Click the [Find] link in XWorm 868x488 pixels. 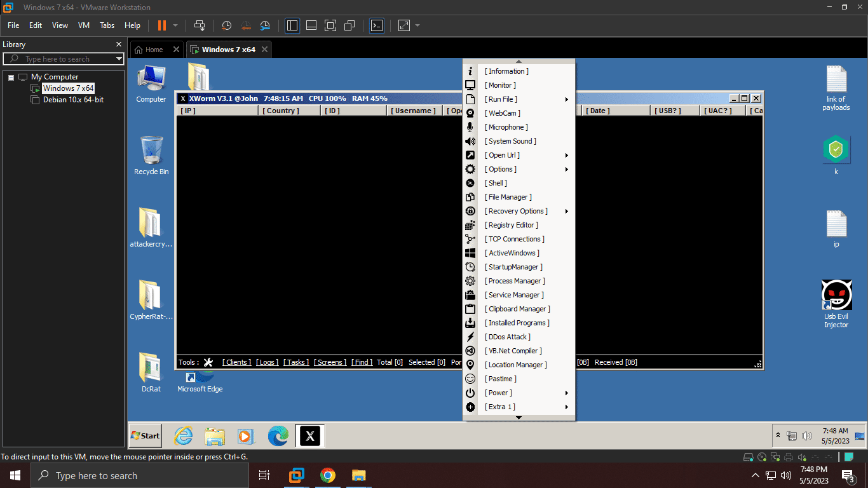(362, 362)
